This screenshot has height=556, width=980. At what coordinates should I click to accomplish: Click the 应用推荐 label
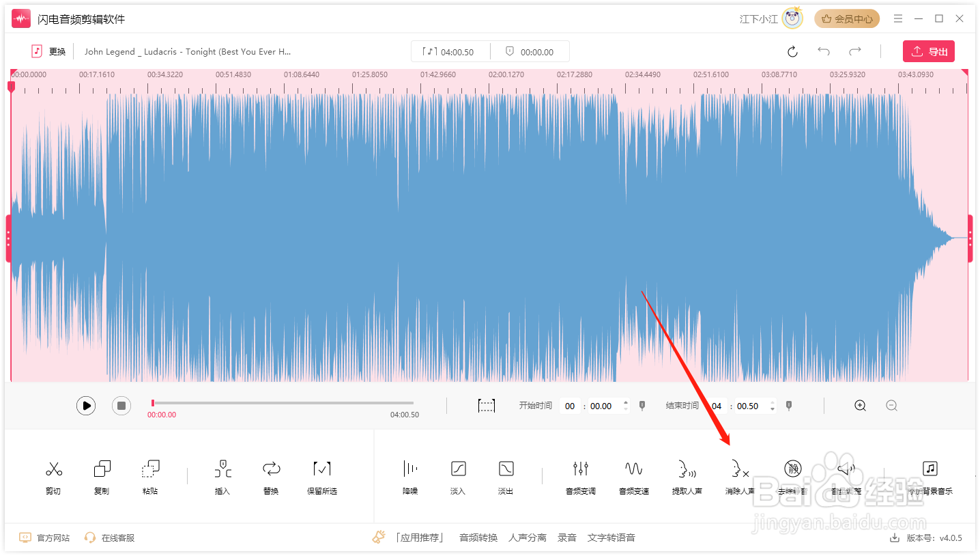tap(419, 538)
